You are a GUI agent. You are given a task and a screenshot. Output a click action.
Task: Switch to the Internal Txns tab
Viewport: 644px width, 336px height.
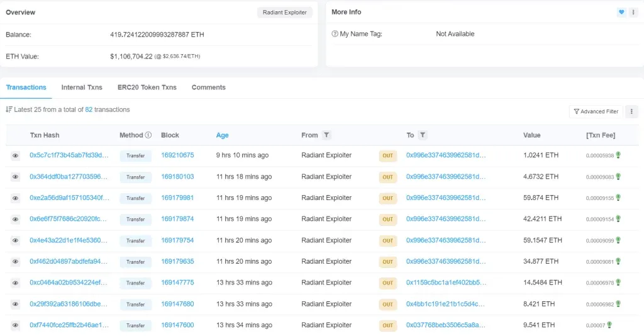tap(82, 87)
